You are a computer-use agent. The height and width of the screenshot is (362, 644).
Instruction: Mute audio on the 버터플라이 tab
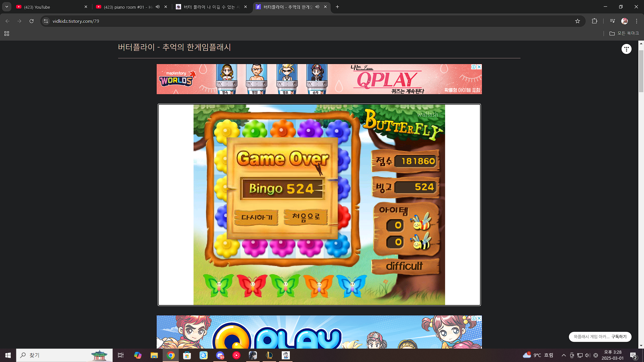[x=317, y=7]
